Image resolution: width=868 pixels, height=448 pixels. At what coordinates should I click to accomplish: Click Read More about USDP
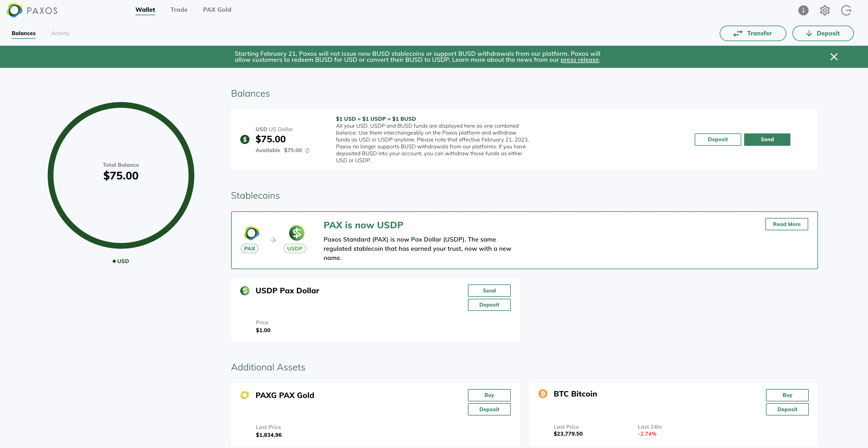[786, 224]
